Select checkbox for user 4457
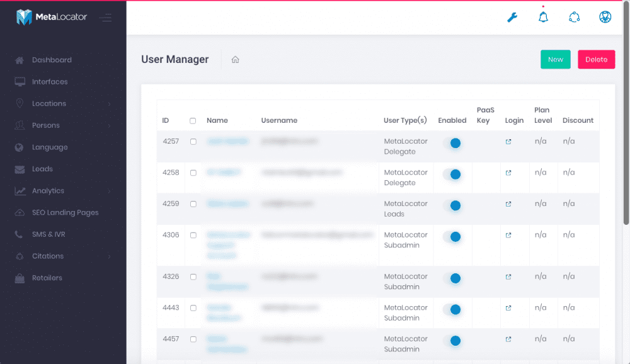 (193, 339)
